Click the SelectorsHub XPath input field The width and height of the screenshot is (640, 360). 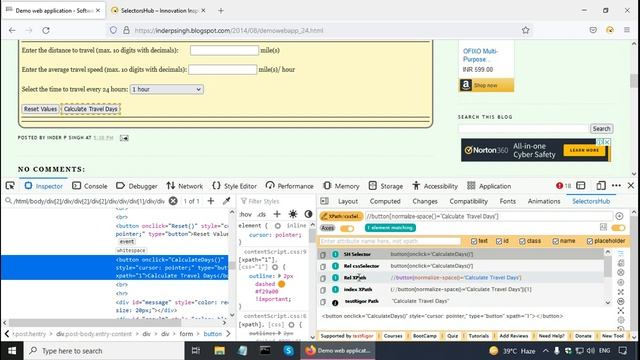click(488, 216)
